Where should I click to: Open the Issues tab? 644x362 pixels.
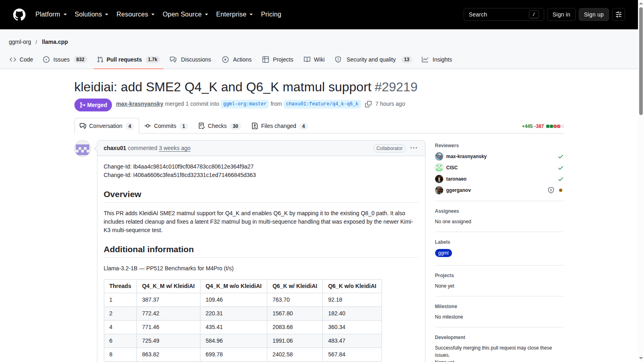[x=65, y=60]
